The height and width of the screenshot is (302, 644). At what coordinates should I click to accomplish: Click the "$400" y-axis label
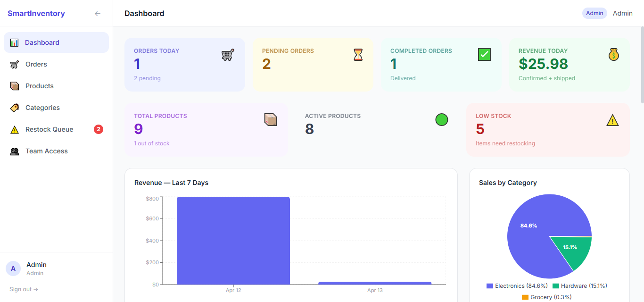pyautogui.click(x=152, y=241)
